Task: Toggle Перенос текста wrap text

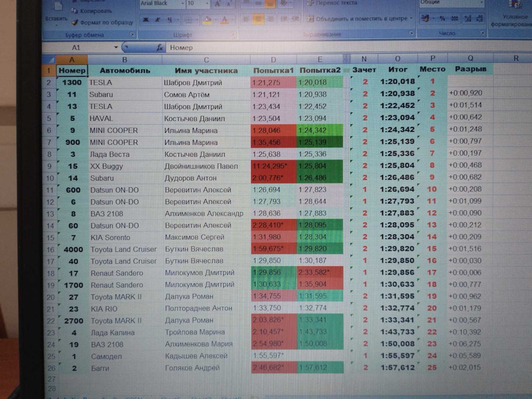Action: 332,3
